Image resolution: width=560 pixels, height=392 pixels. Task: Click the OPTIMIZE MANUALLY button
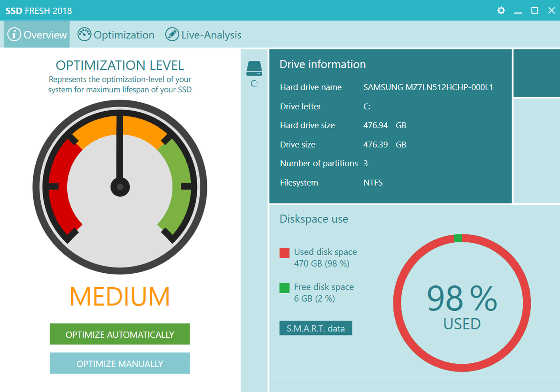(x=120, y=363)
